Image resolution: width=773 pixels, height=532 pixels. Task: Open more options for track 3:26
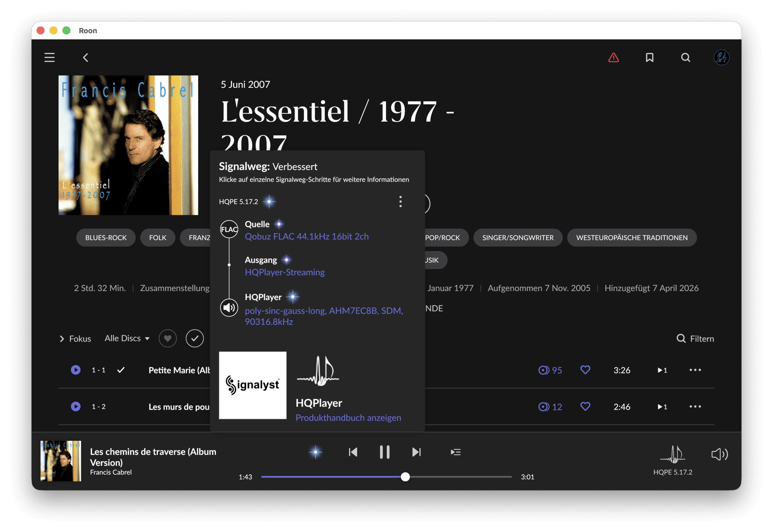[x=695, y=370]
